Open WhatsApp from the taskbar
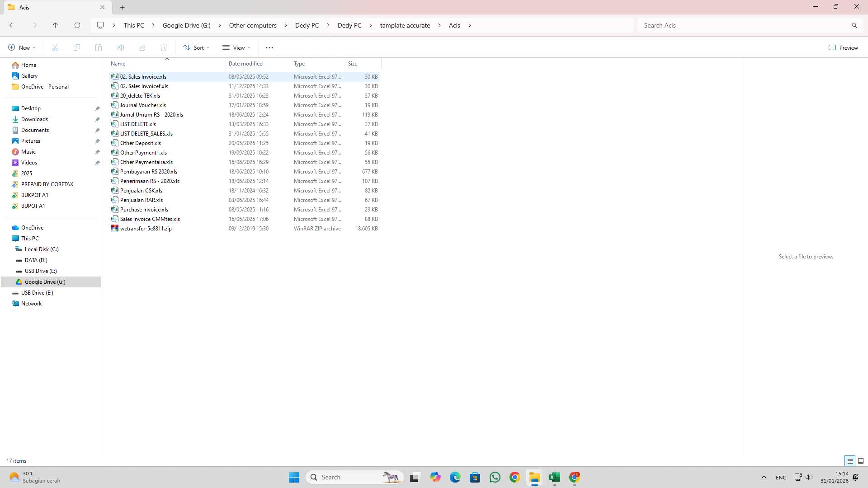This screenshot has width=868, height=488. pos(495,477)
